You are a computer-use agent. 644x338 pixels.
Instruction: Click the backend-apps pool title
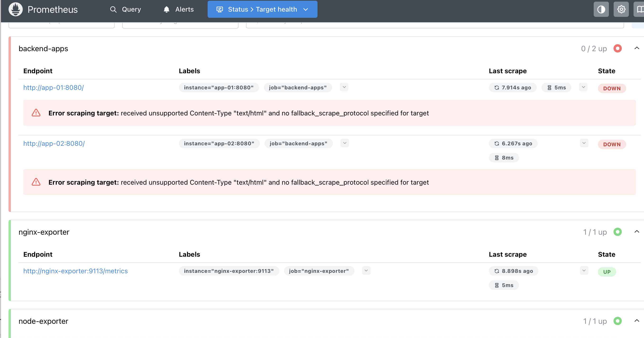tap(43, 48)
